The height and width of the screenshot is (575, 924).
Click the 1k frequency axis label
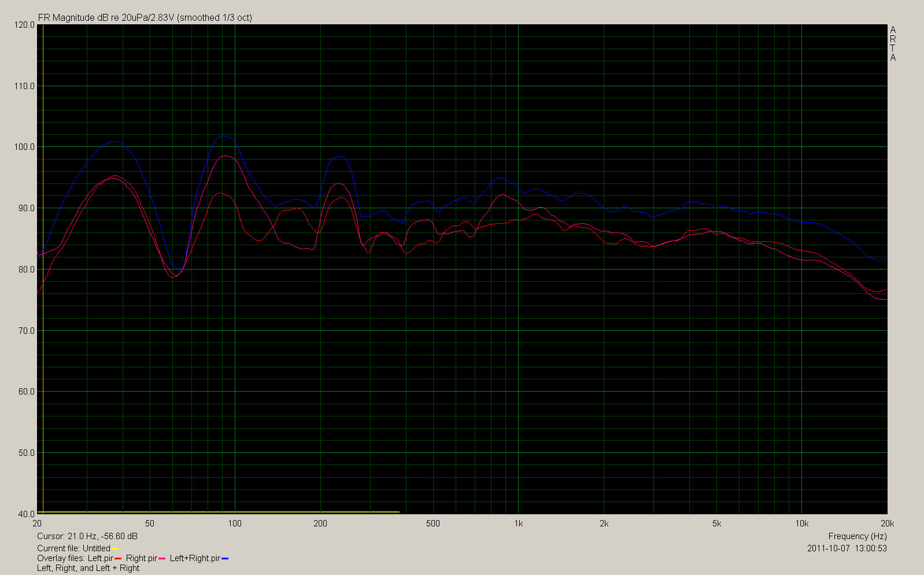(519, 524)
